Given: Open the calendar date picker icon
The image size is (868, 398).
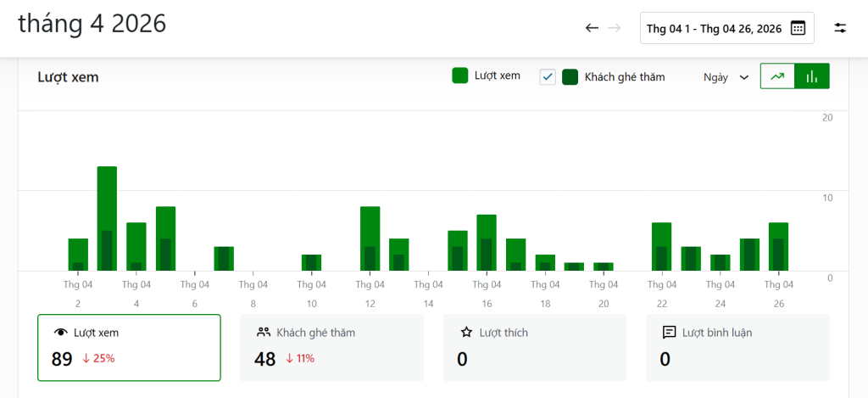Looking at the screenshot, I should 798,28.
